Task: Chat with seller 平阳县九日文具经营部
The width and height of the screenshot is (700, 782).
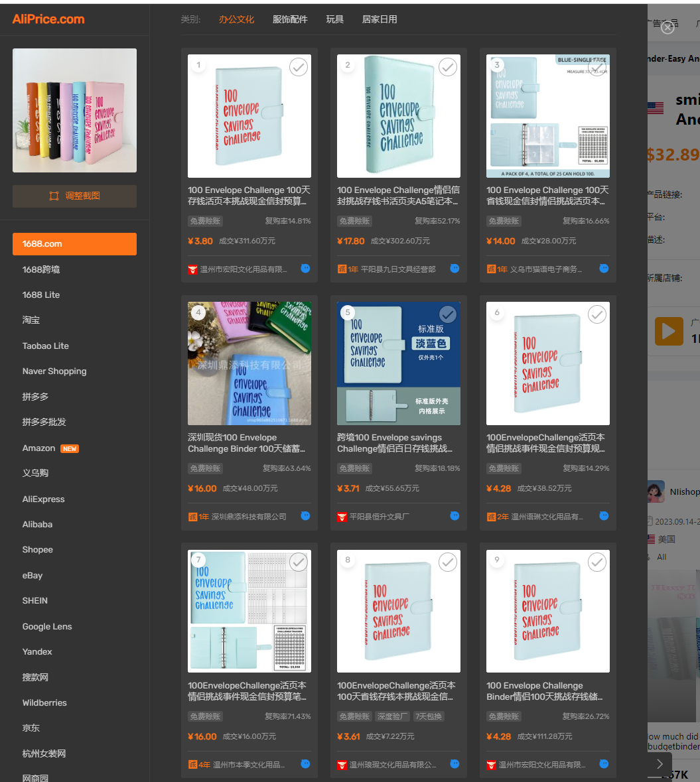Action: click(x=455, y=269)
